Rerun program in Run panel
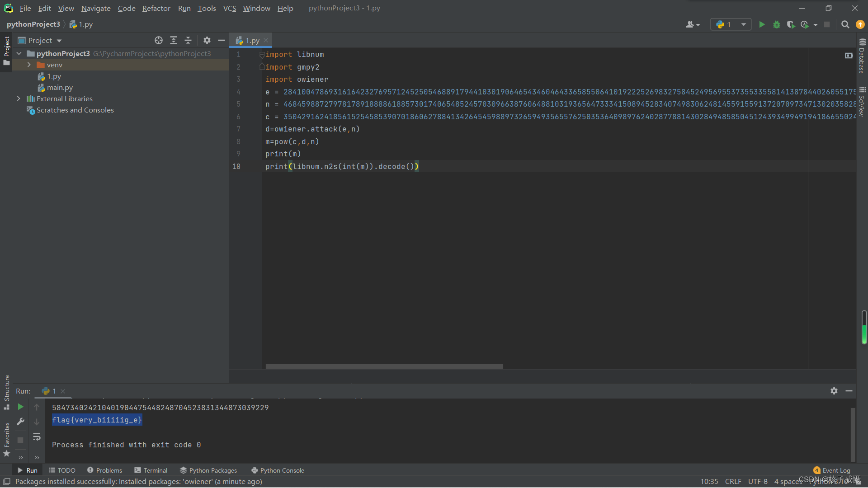Screen dimensions: 868x488 20,407
